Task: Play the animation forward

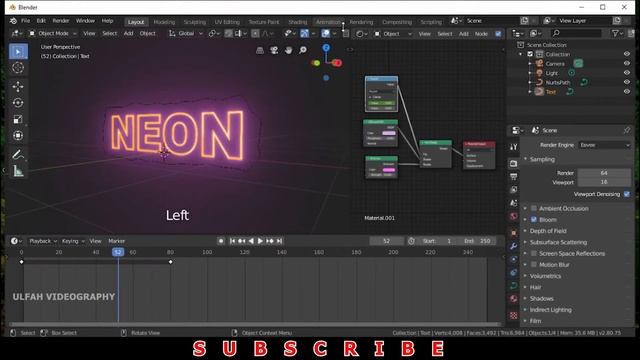Action: click(260, 241)
